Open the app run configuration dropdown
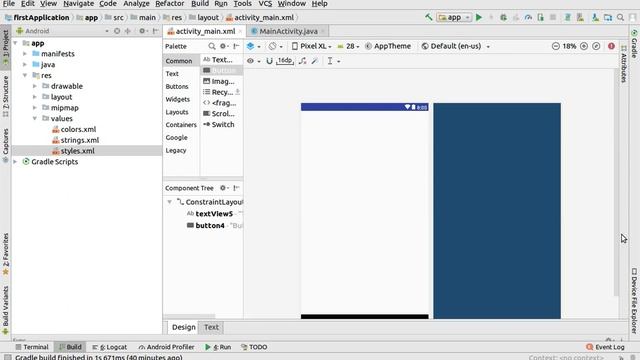640x360 pixels. (453, 17)
